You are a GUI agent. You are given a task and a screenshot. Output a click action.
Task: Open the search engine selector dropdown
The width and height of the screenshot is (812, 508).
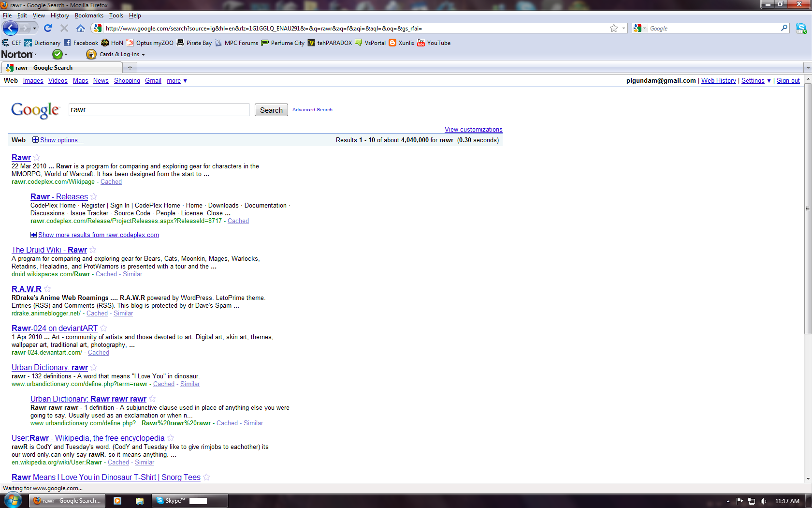pyautogui.click(x=640, y=28)
